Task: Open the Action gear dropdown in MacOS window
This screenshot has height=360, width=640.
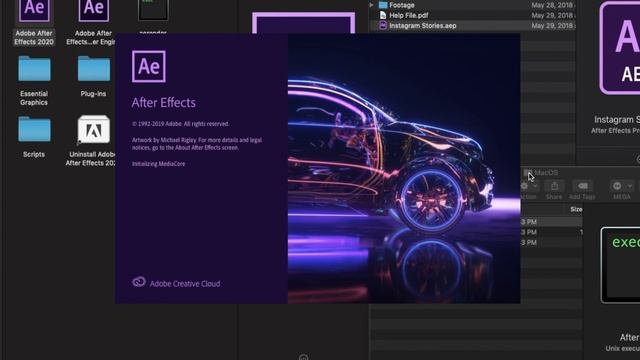Action: click(x=529, y=186)
